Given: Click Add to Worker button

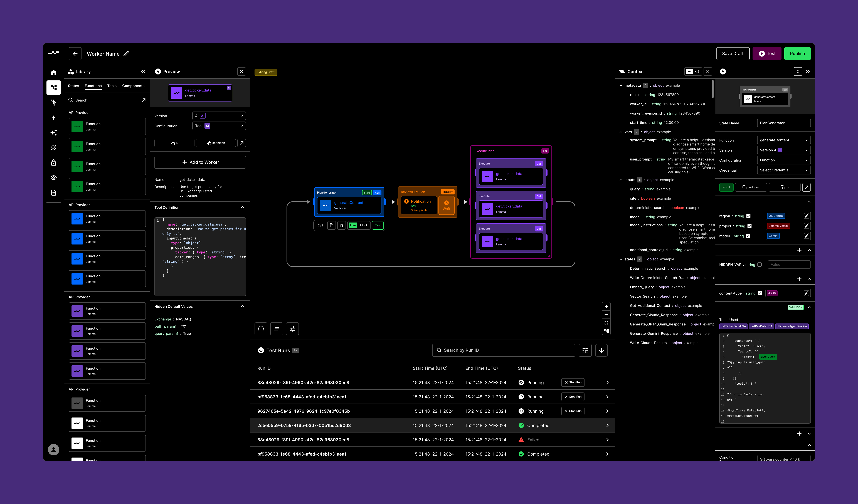Looking at the screenshot, I should 200,162.
